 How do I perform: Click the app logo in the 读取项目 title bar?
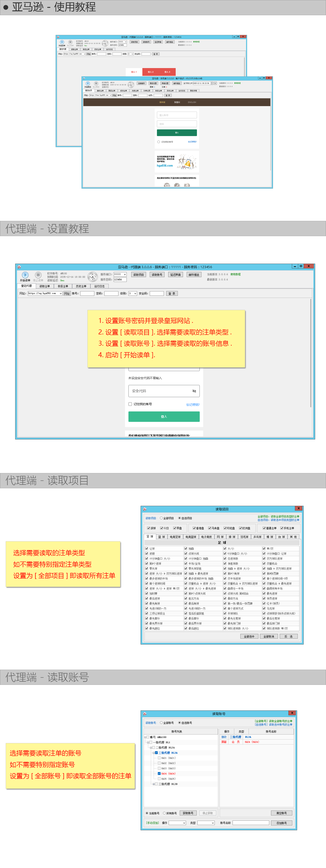(x=145, y=509)
